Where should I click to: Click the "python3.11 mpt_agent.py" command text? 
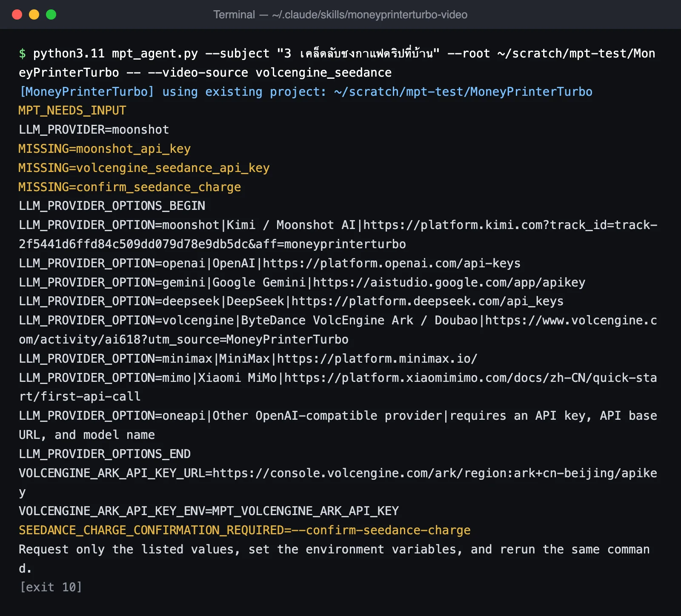pos(115,53)
